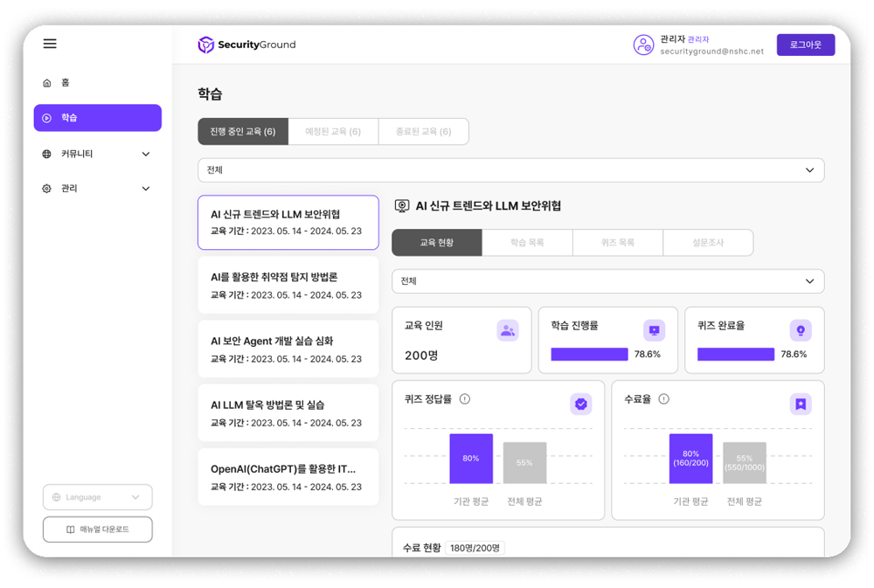The image size is (874, 588).
Task: Click info icon next to 퀴즈 정답률
Action: click(465, 399)
